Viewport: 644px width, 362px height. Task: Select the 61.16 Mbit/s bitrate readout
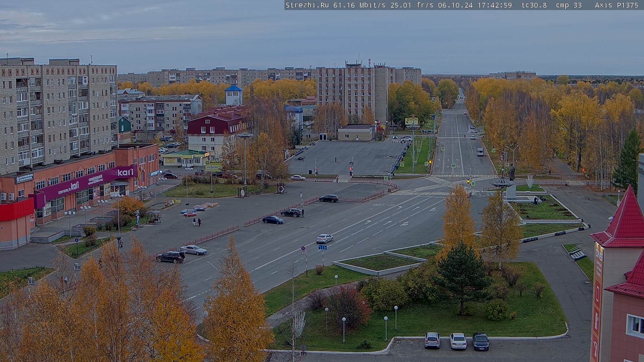click(360, 5)
